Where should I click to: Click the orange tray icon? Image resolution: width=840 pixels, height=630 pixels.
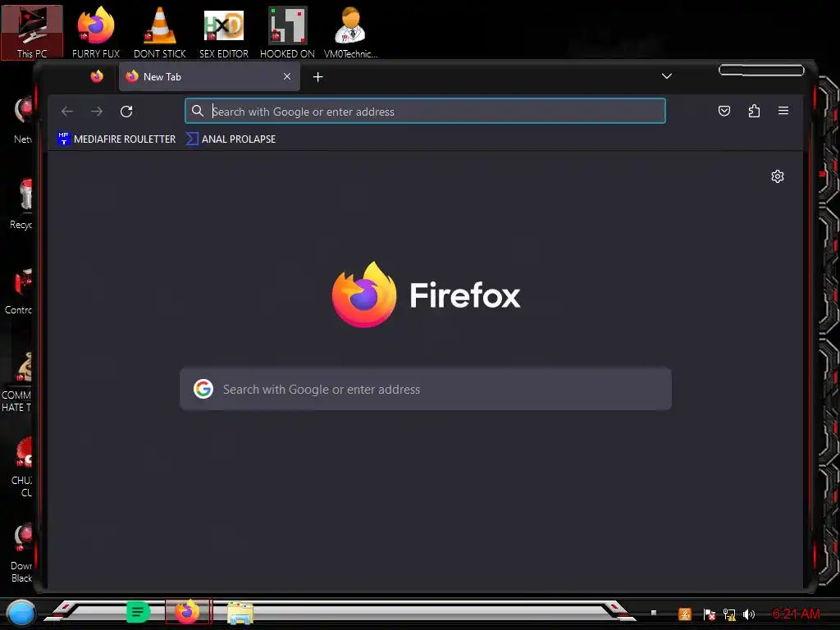684,614
